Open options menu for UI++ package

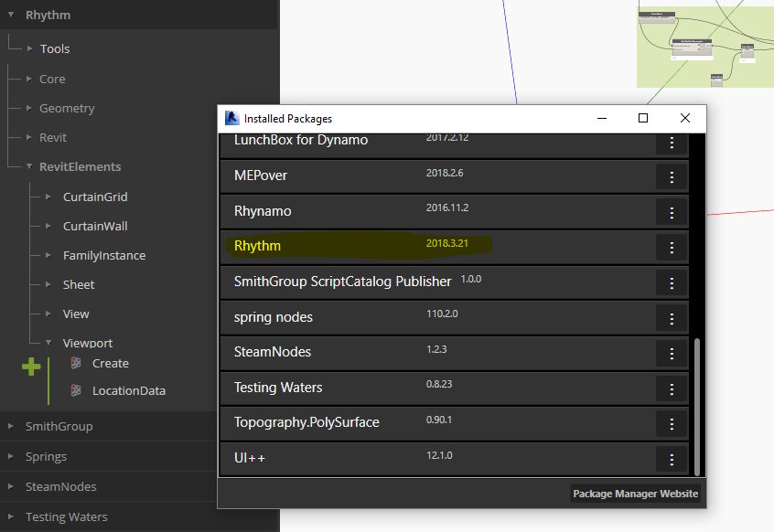672,460
